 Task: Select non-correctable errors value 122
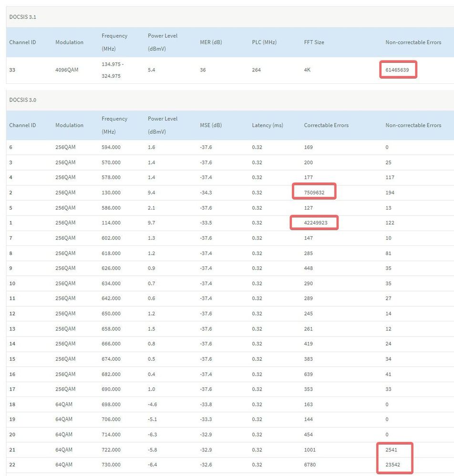(390, 223)
